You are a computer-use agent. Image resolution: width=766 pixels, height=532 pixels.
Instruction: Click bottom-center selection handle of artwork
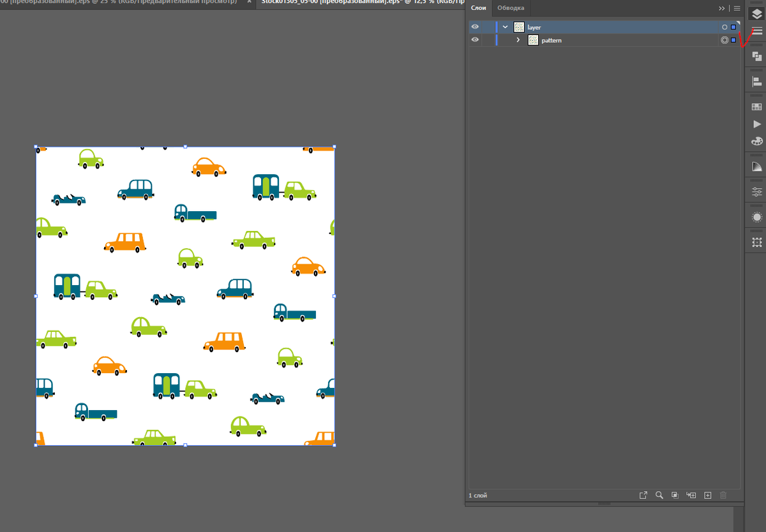[185, 445]
